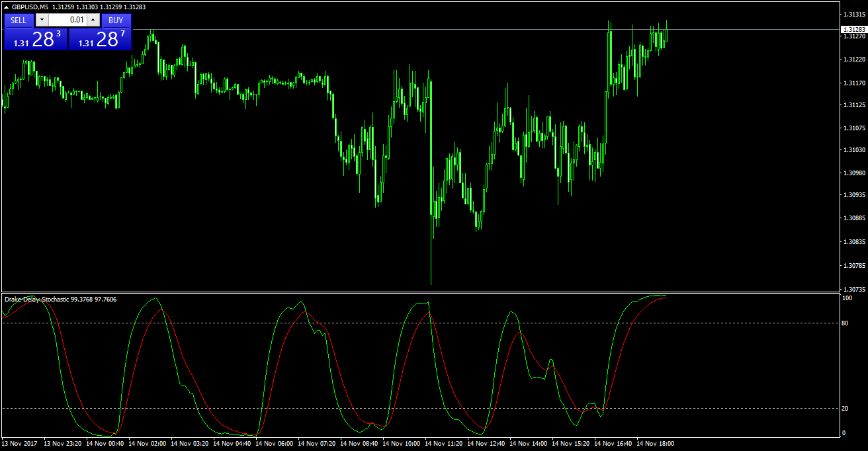Image resolution: width=868 pixels, height=451 pixels.
Task: Click the 14 Nov 00:40 time label
Action: 105,444
